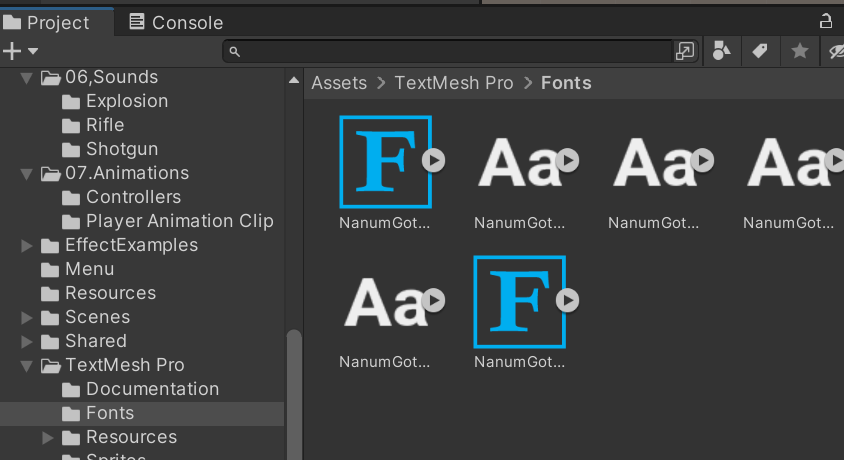The height and width of the screenshot is (460, 844).
Task: Select the Player Animation Clip folder
Action: tap(167, 221)
